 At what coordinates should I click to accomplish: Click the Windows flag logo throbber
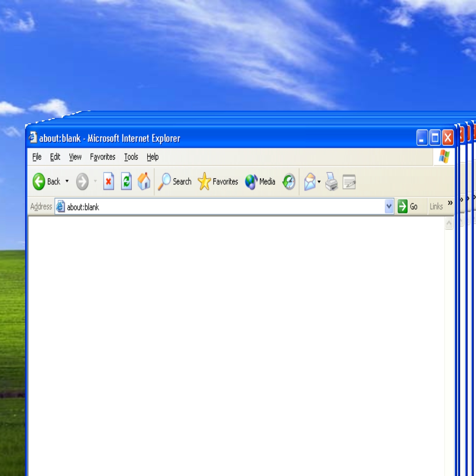click(x=444, y=156)
